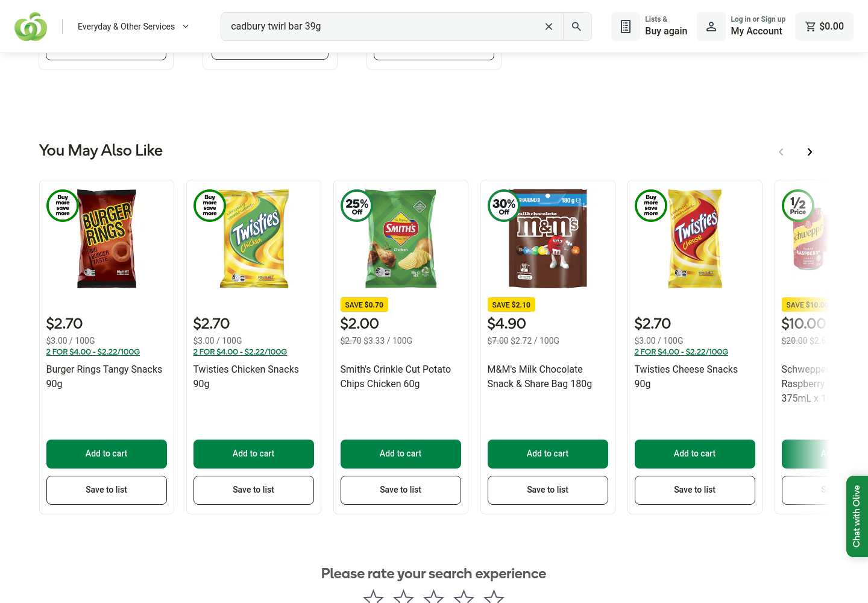This screenshot has height=603, width=868.
Task: Add Smith's Crinkle Cut Chips to cart
Action: 401,453
